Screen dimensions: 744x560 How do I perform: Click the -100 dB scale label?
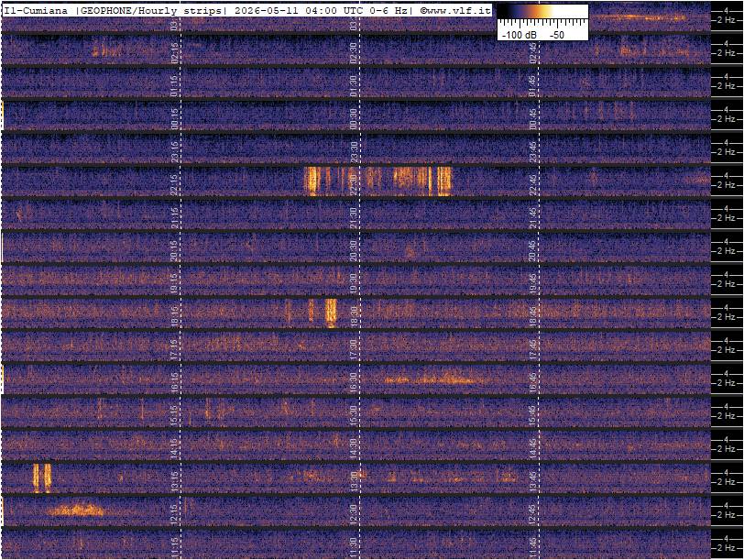(x=520, y=35)
